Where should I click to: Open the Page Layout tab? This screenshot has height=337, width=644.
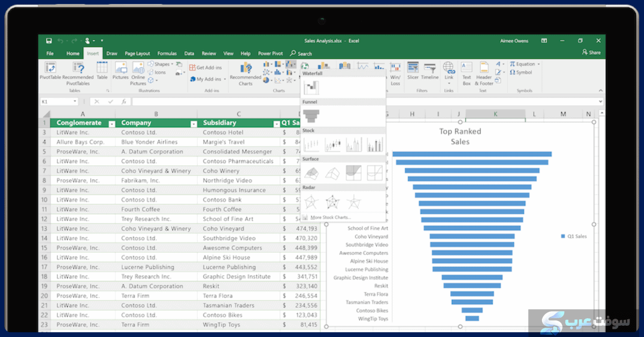click(x=137, y=54)
